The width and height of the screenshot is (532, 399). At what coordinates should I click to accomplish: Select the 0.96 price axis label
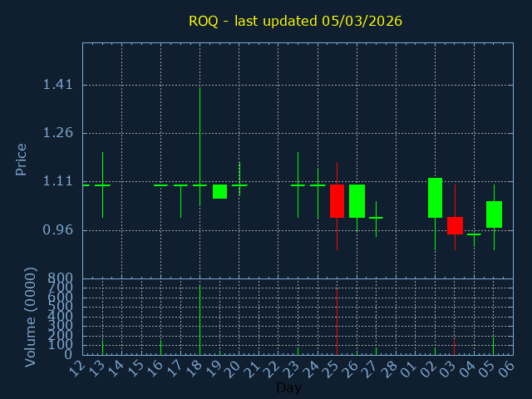[x=57, y=230]
